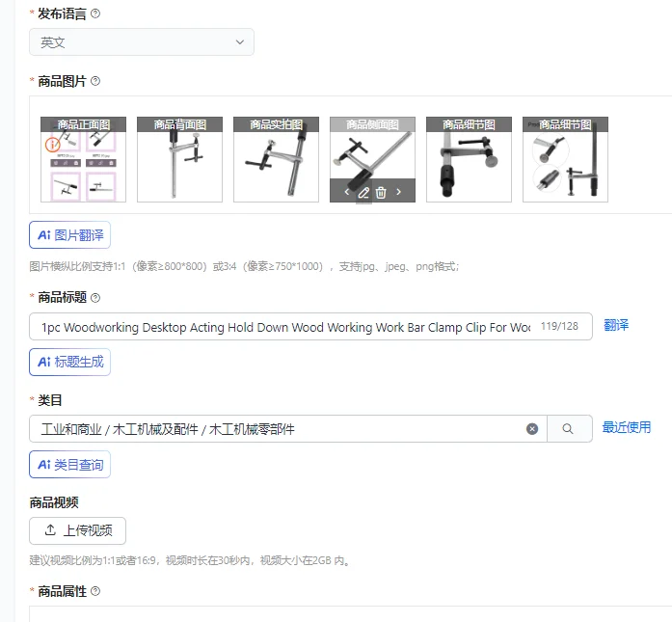Click the AI 标题生成 button

click(69, 362)
